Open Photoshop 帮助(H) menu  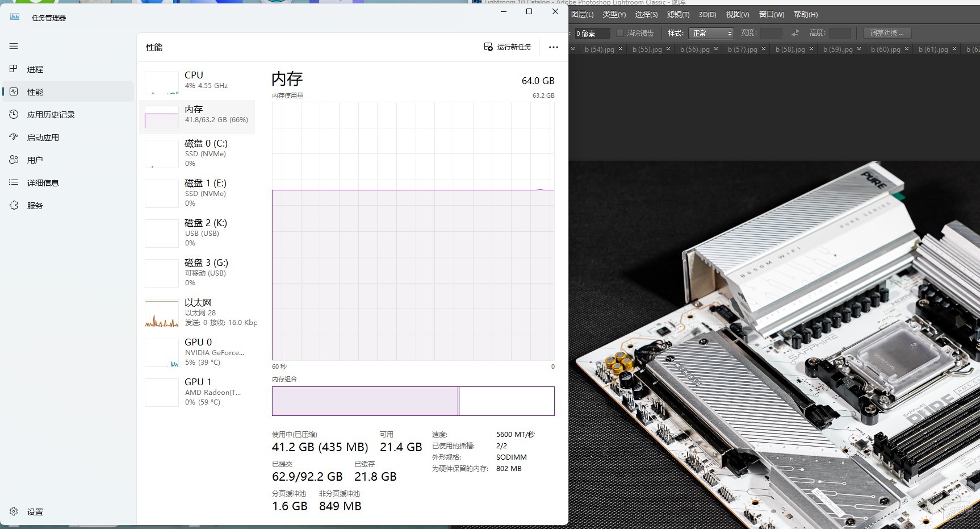coord(806,15)
